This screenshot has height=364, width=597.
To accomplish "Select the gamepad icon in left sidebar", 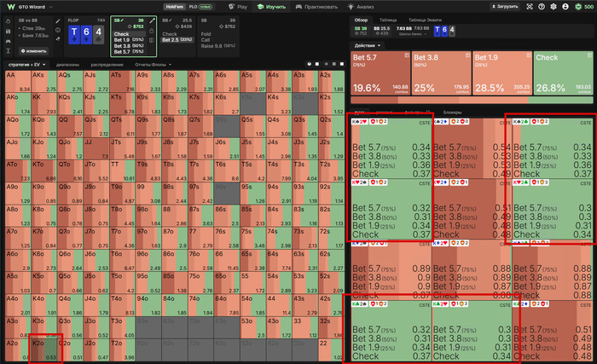I will (x=8, y=41).
